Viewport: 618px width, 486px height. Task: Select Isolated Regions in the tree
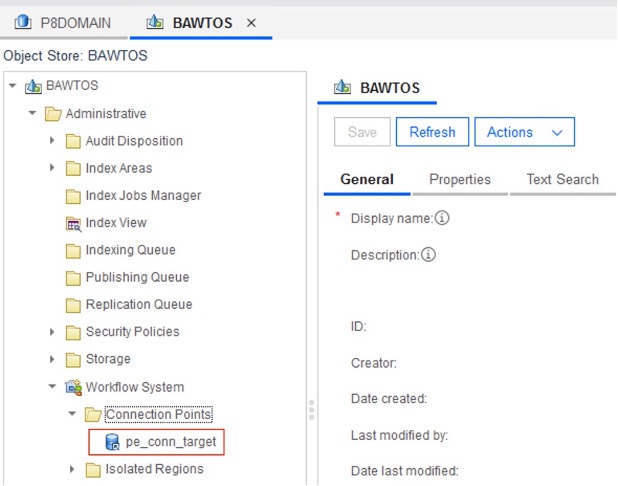pyautogui.click(x=154, y=469)
